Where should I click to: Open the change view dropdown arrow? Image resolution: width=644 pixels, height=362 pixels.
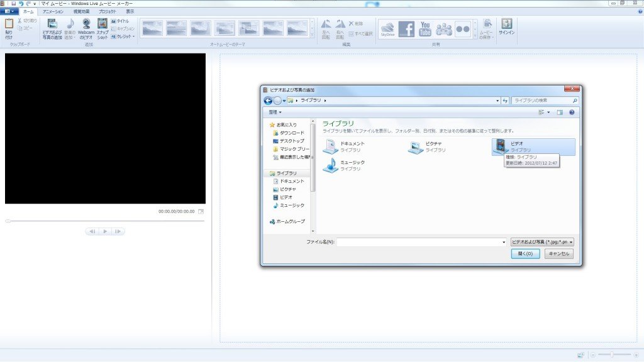tap(548, 112)
